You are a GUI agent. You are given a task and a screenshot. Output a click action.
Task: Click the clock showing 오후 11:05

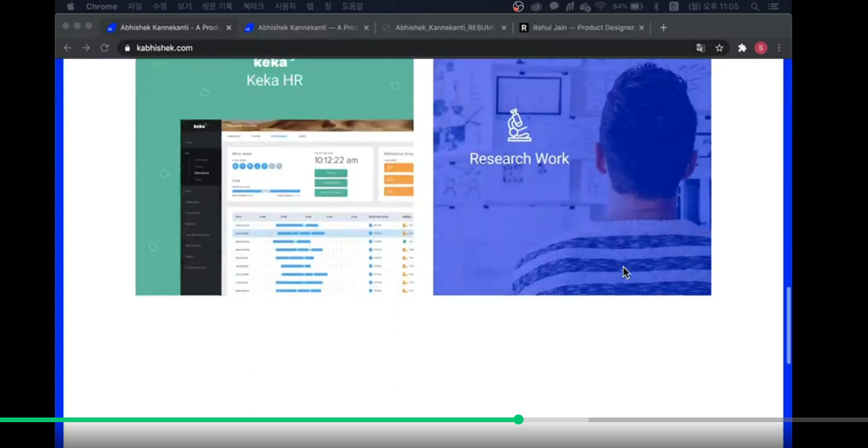tap(715, 7)
